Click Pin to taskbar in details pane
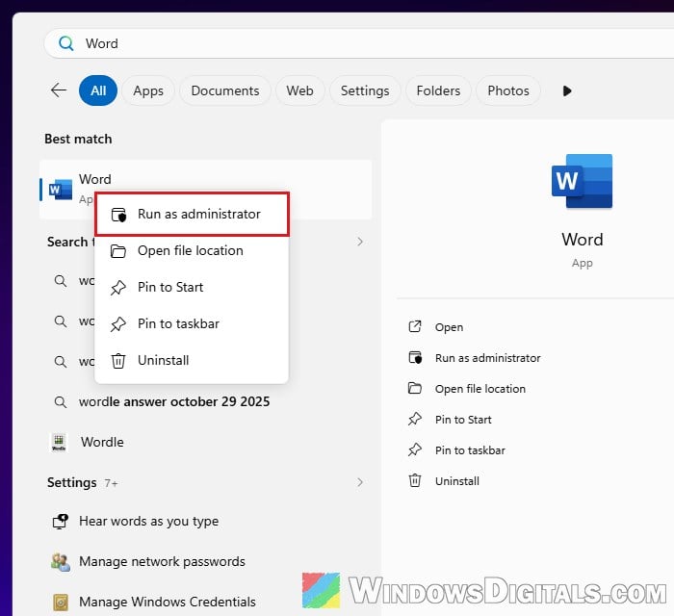This screenshot has height=616, width=674. click(470, 450)
